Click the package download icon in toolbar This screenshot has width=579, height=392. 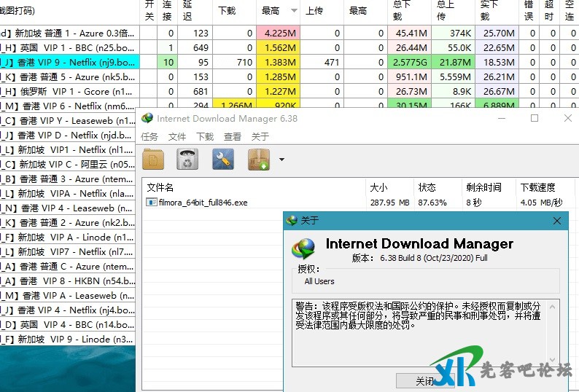point(259,158)
